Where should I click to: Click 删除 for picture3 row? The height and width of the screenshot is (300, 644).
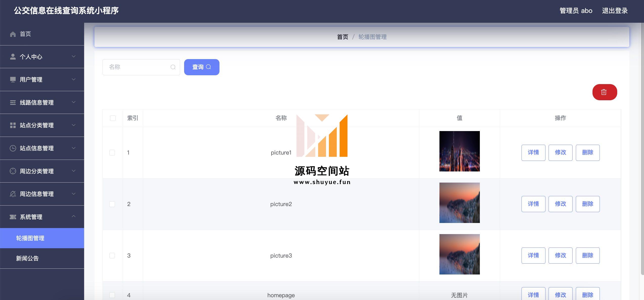(588, 256)
